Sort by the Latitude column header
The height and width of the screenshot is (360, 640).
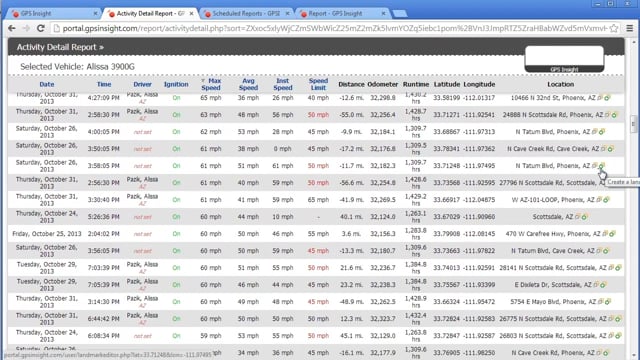coord(447,84)
